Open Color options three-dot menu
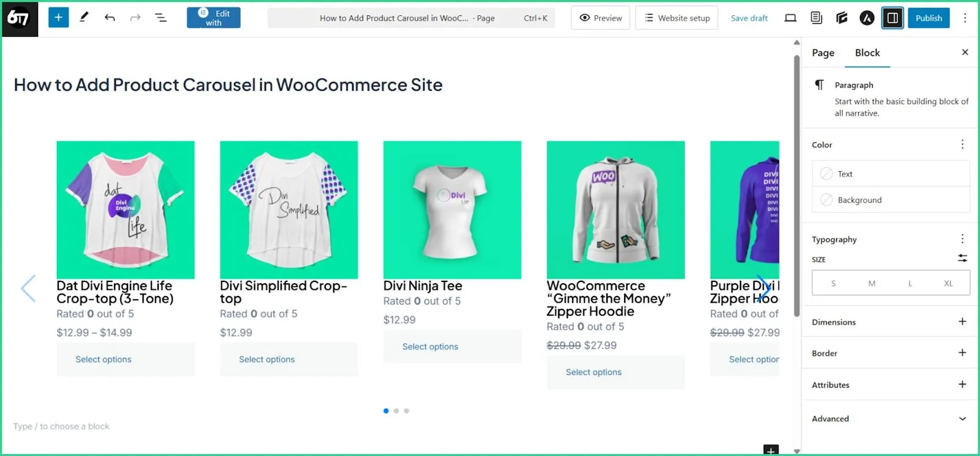Viewport: 980px width, 456px height. tap(962, 144)
